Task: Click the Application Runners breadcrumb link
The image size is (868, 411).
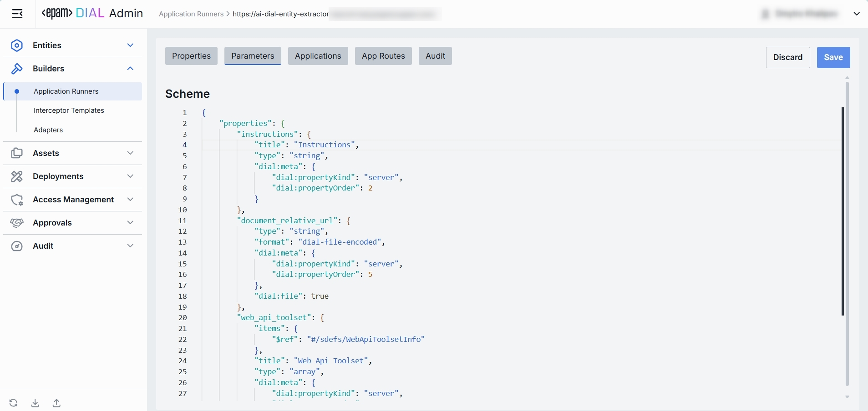Action: [191, 14]
